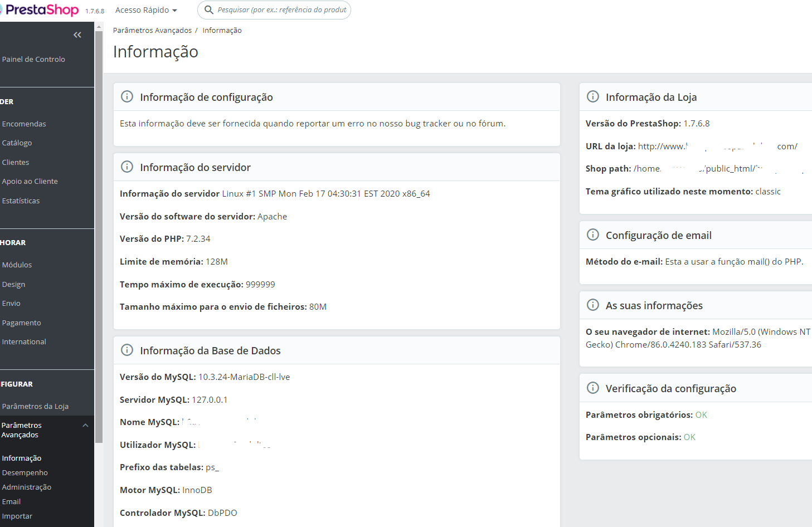Screen dimensions: 812x527
Task: Click the theme name classic
Action: coord(768,191)
